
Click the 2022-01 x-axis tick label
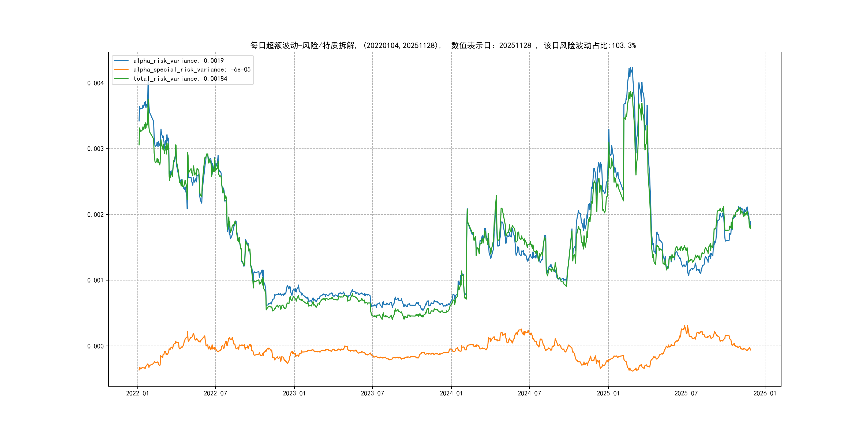[x=137, y=393]
